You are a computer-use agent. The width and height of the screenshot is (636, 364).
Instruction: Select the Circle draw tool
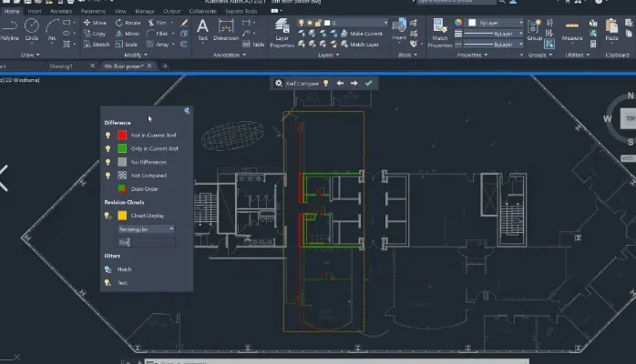point(33,30)
